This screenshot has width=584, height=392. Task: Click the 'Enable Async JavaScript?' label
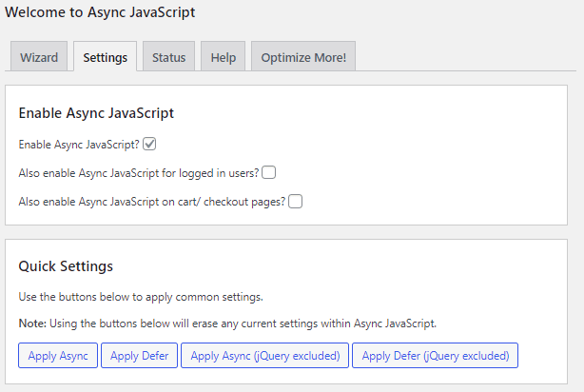[79, 145]
